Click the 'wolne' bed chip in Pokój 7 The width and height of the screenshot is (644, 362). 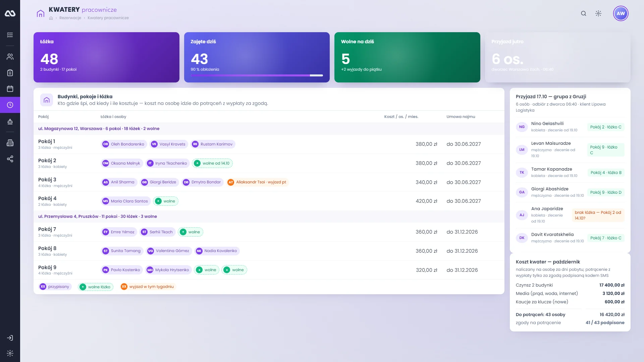pos(191,232)
